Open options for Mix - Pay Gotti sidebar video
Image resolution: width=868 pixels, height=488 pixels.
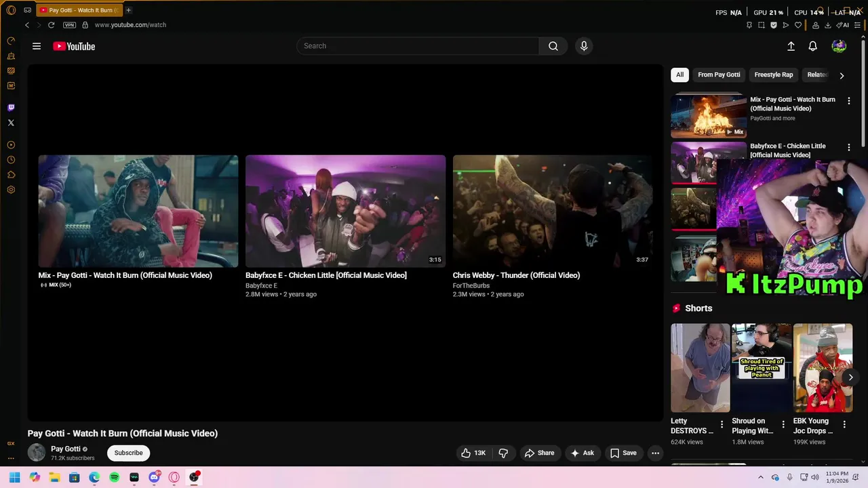(x=848, y=101)
